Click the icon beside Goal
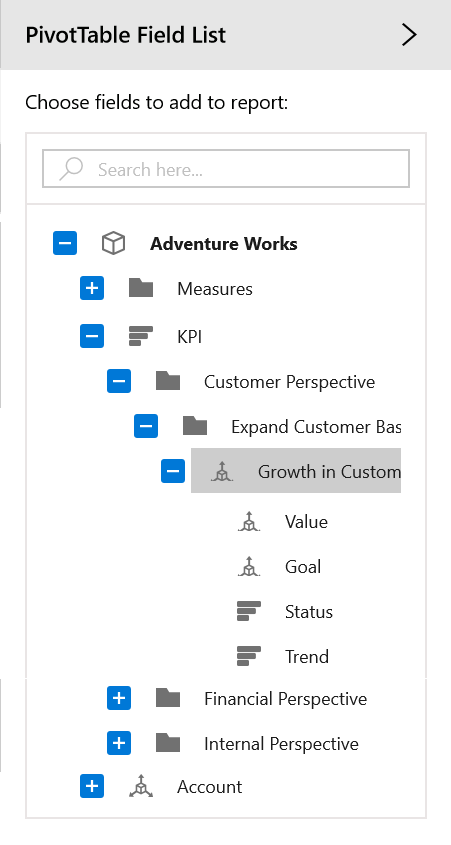 click(x=248, y=566)
